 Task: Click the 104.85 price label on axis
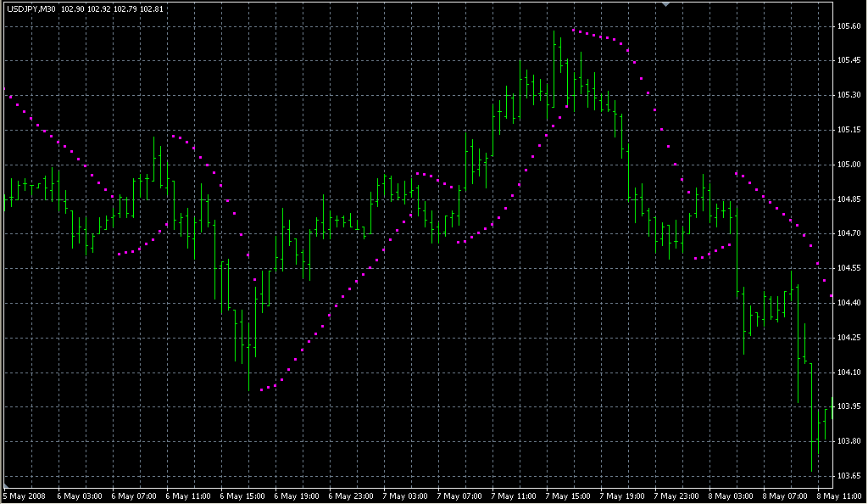click(x=849, y=199)
